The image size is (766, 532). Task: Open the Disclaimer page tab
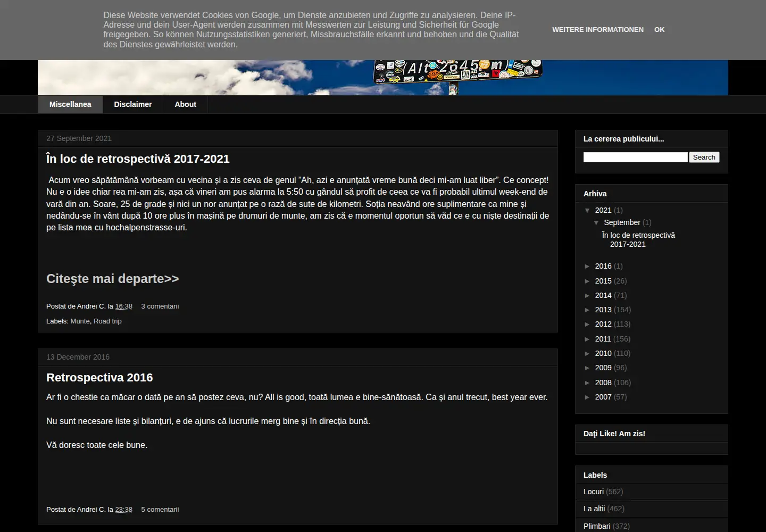point(133,104)
